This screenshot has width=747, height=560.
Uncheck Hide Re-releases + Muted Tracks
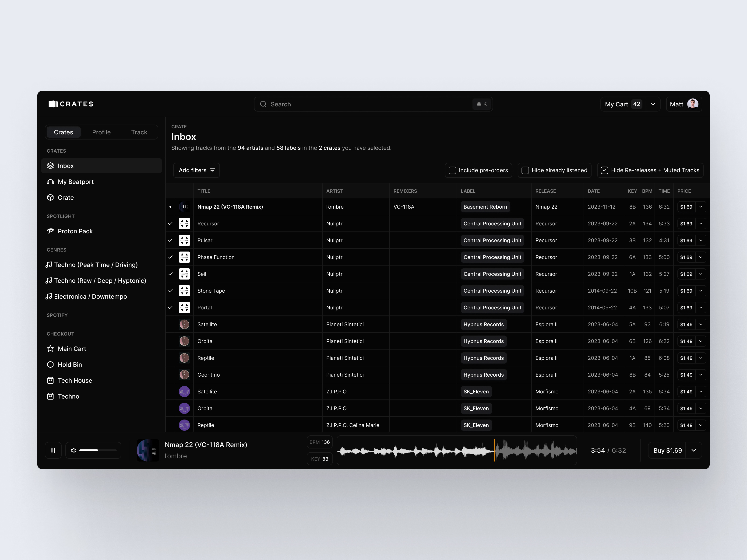[x=605, y=170]
